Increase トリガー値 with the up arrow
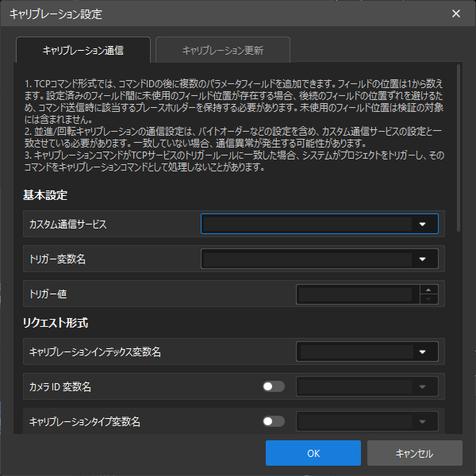 tap(428, 290)
